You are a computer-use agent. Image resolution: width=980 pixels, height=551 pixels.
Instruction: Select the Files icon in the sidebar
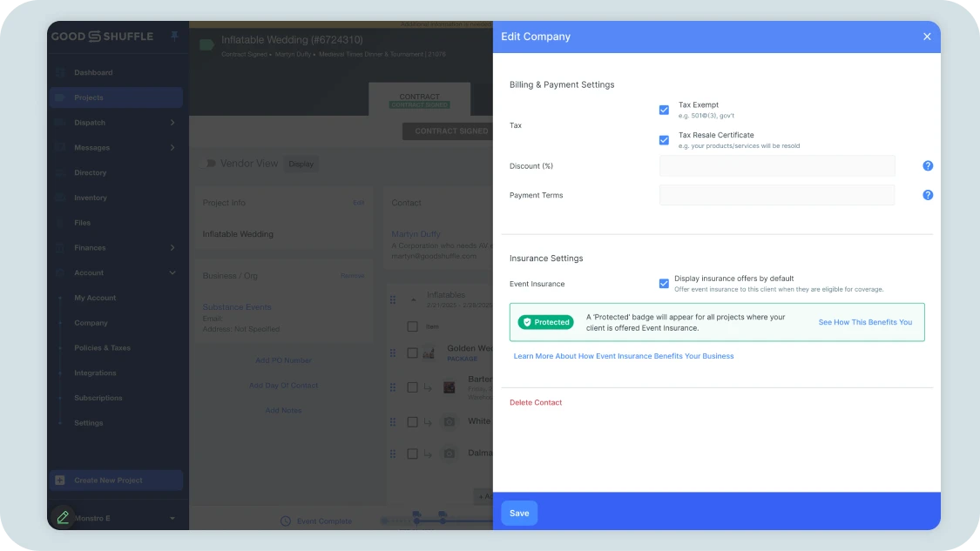[58, 223]
